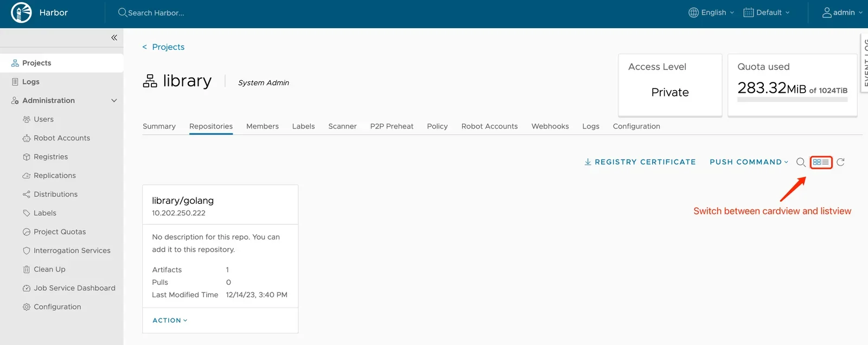Click the Logs sidebar icon
Screen dimensions: 868x345
[x=15, y=82]
